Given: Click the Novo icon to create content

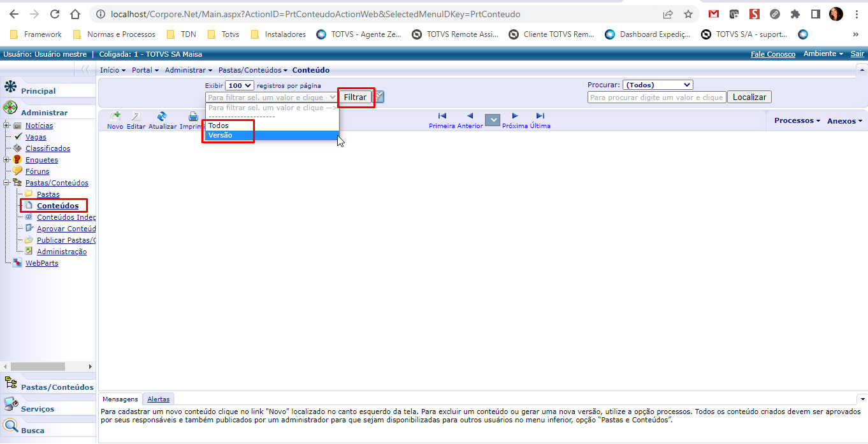Looking at the screenshot, I should click(115, 116).
